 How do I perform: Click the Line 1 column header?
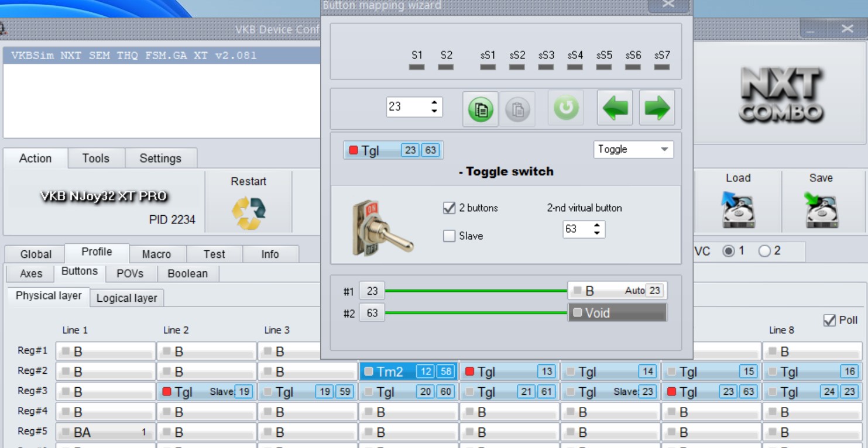(75, 330)
